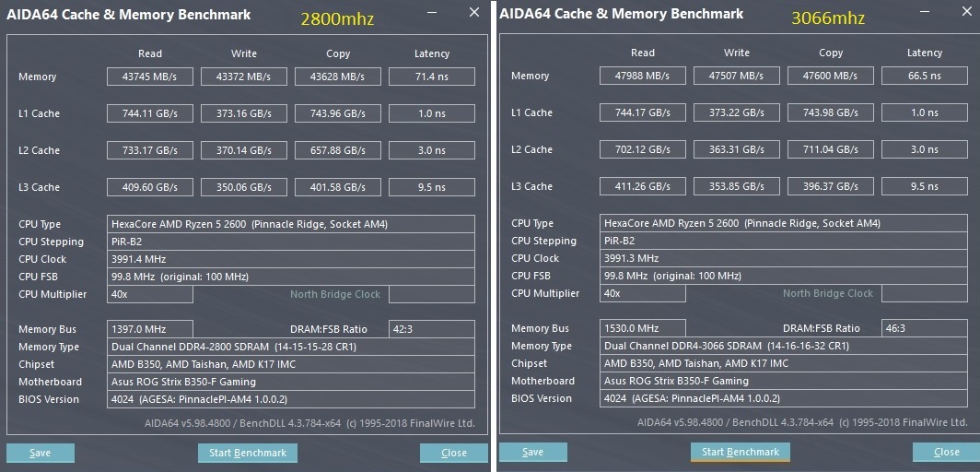Select the 3991.4 MHz CPU Clock field

click(x=290, y=259)
